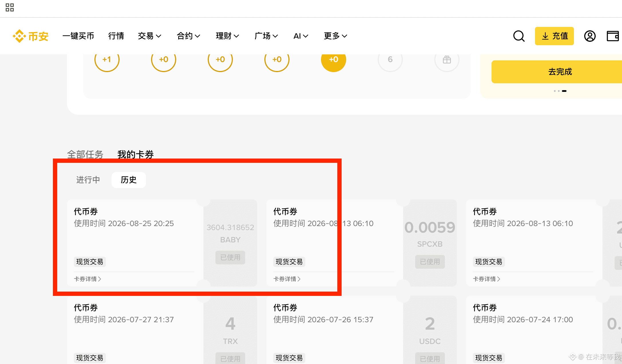
Task: Click 现货交易 tag on USDC voucher
Action: pyautogui.click(x=289, y=358)
